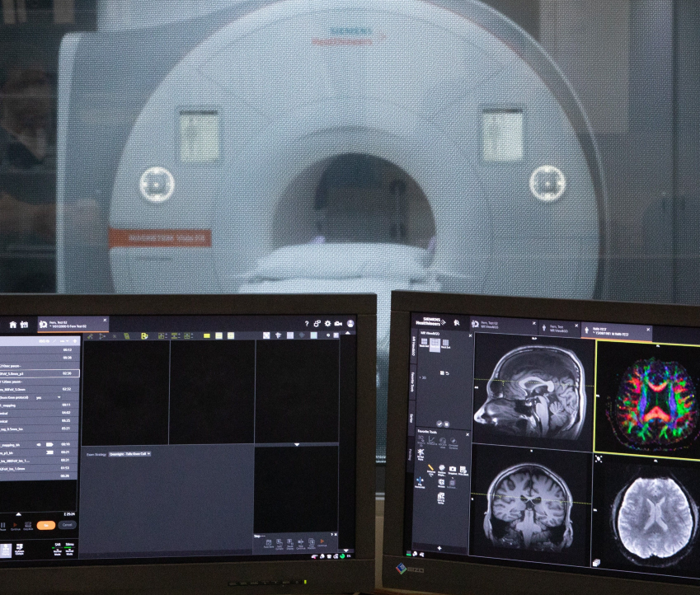
Task: Select the solid yellow single-view layout icon
Action: 207,335
